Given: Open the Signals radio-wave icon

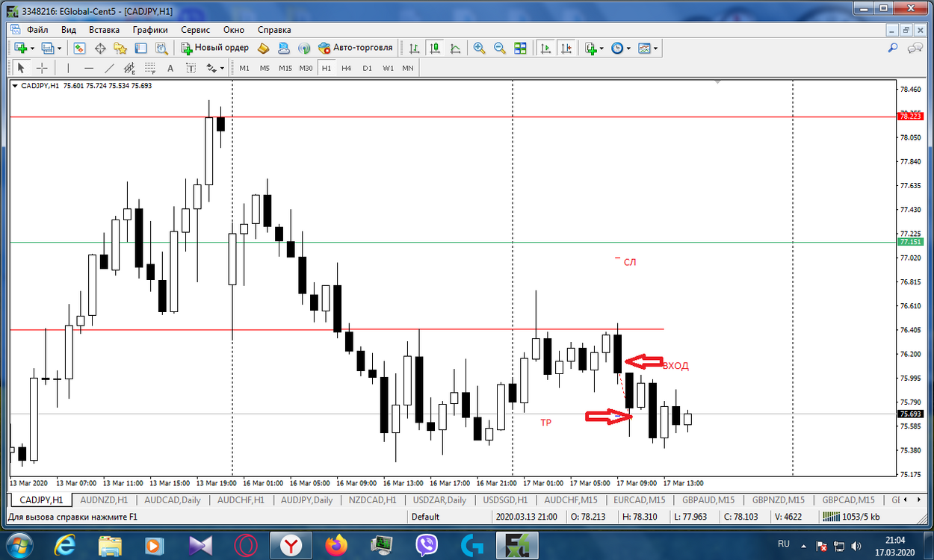Looking at the screenshot, I should tap(303, 48).
